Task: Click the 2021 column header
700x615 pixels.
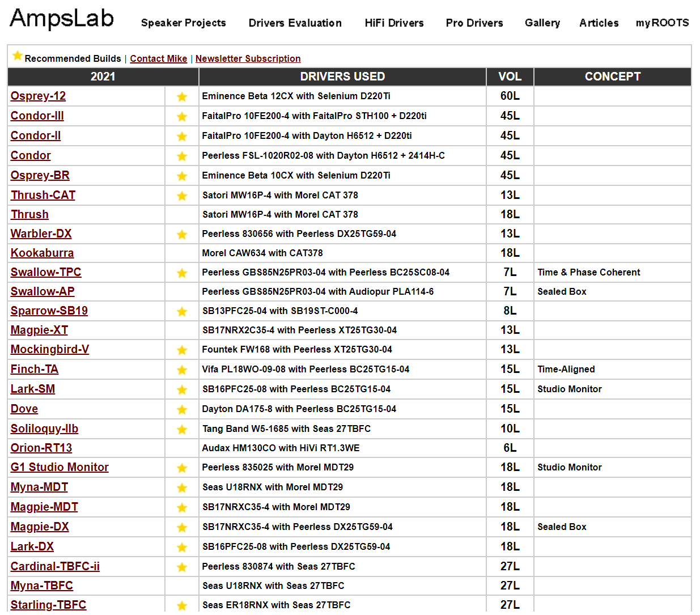Action: point(103,77)
